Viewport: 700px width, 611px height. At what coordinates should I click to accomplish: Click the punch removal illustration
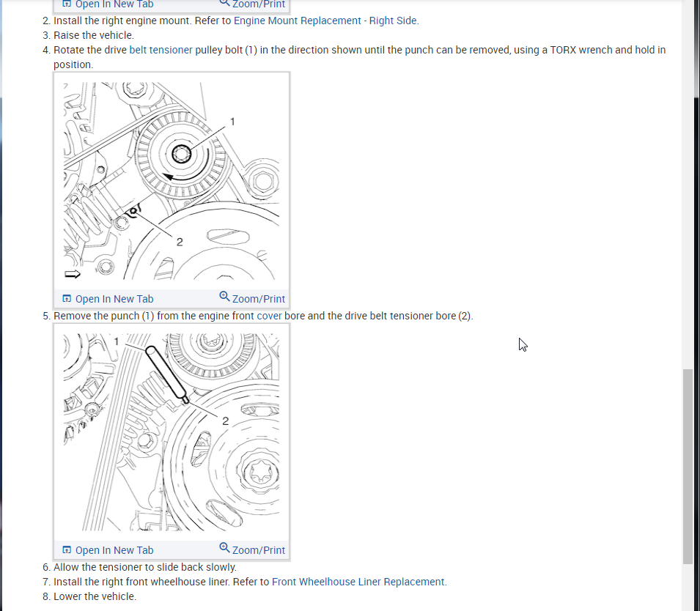tap(172, 432)
